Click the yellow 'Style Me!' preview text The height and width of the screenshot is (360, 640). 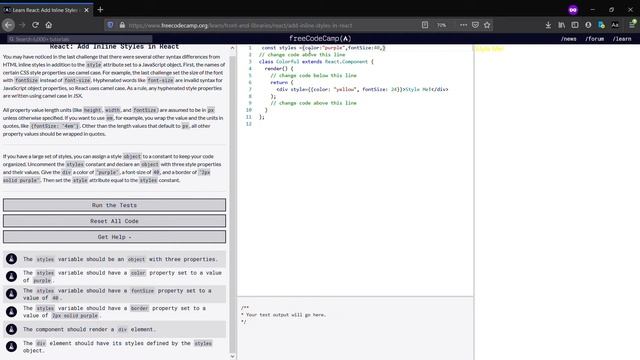coord(489,49)
